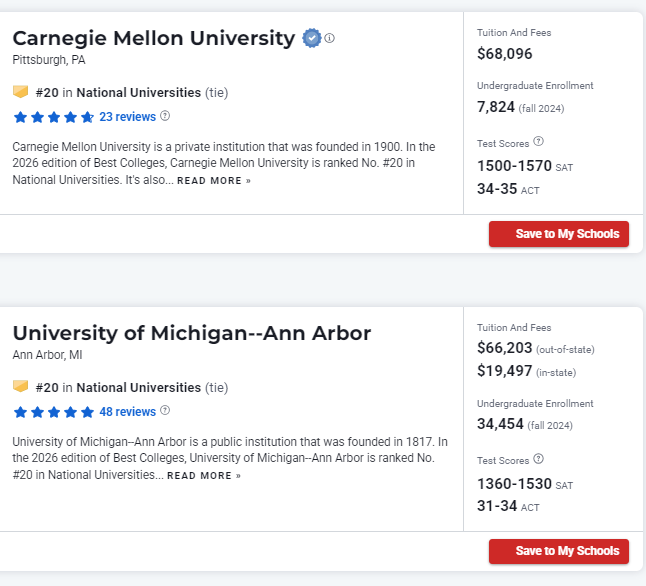Open University of Michigan's 48 reviews link

point(128,412)
